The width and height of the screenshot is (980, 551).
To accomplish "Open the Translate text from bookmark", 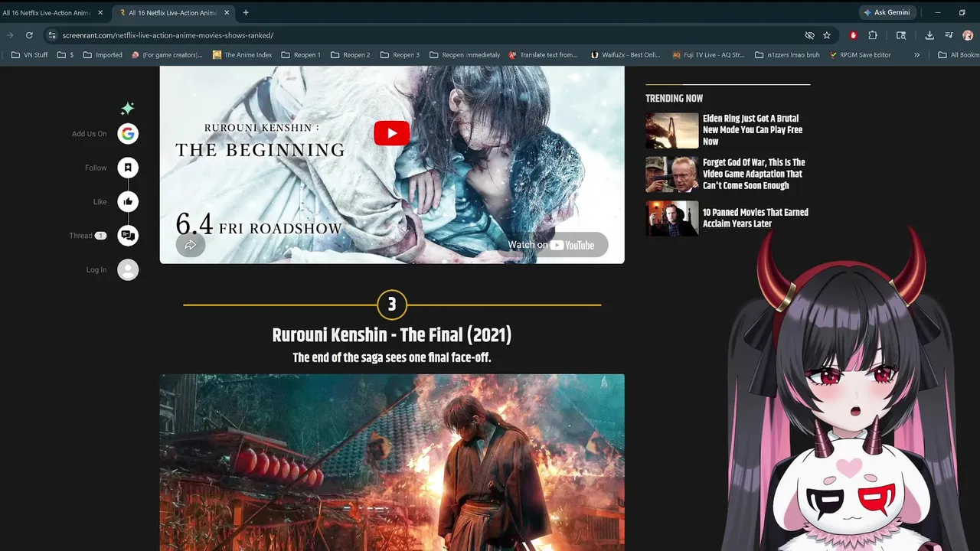I will point(543,55).
